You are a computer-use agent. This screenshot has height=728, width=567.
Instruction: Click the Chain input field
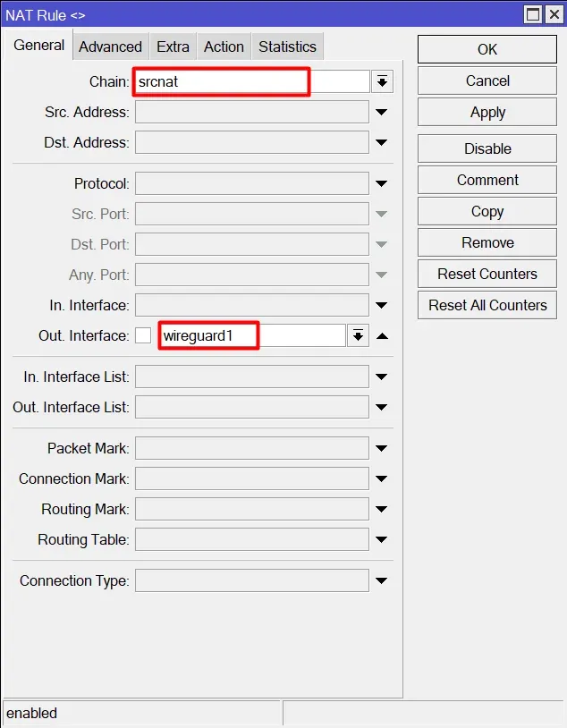point(252,82)
